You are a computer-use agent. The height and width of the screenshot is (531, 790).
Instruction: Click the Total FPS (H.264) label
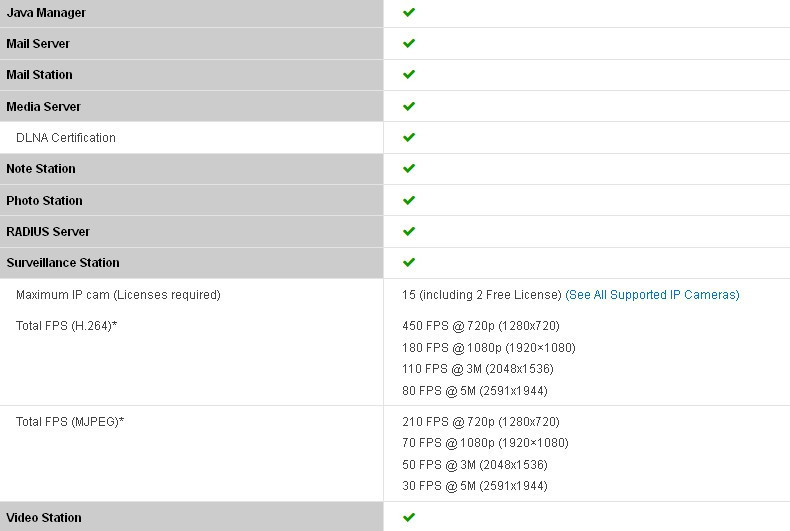[x=67, y=326]
